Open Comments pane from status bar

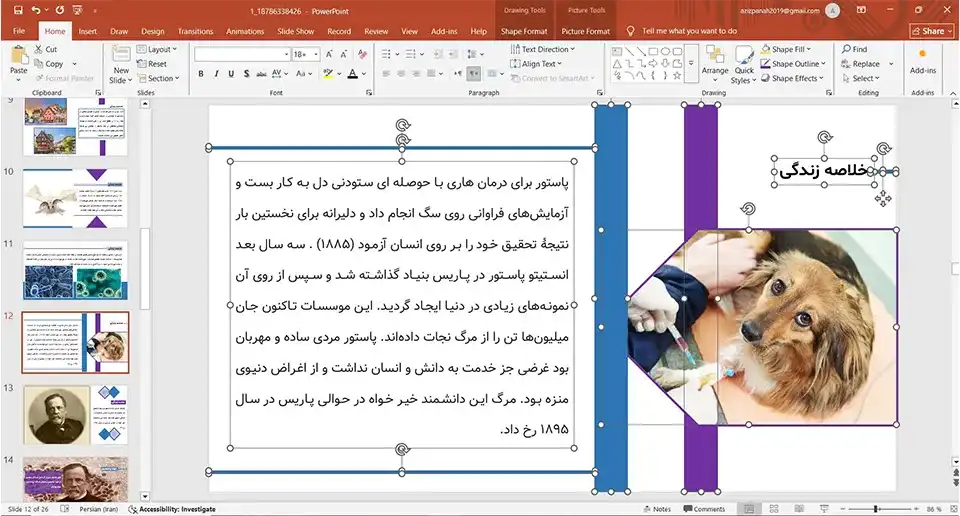point(704,509)
